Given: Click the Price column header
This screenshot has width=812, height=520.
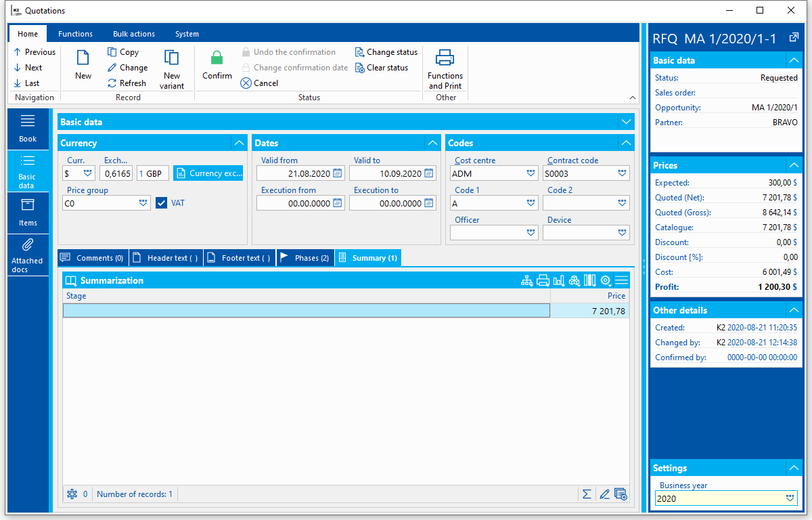Looking at the screenshot, I should (589, 296).
